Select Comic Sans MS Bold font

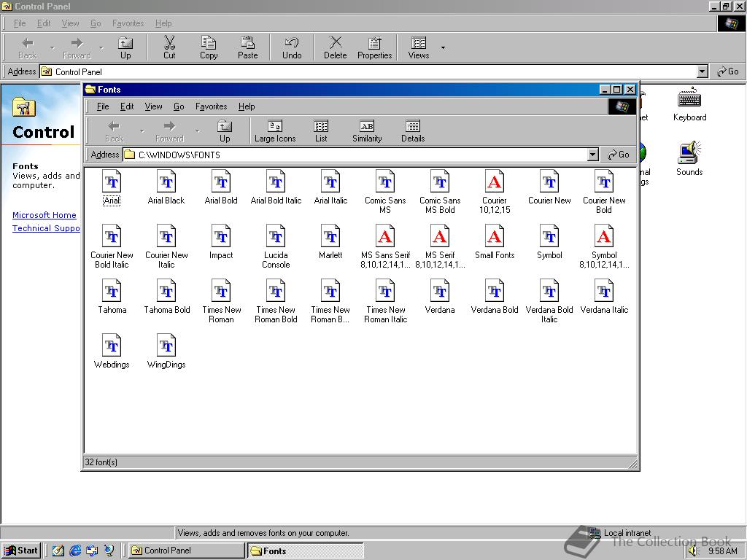click(x=440, y=192)
